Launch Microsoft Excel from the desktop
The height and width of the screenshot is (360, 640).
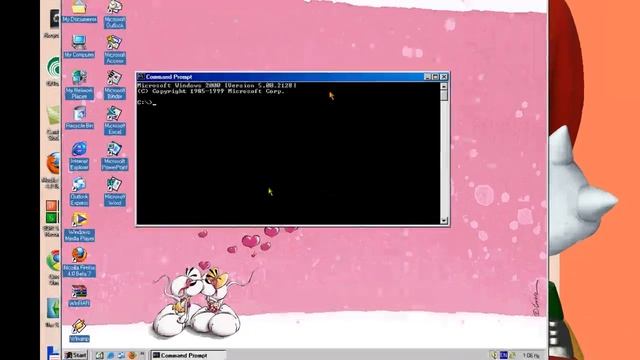(115, 120)
